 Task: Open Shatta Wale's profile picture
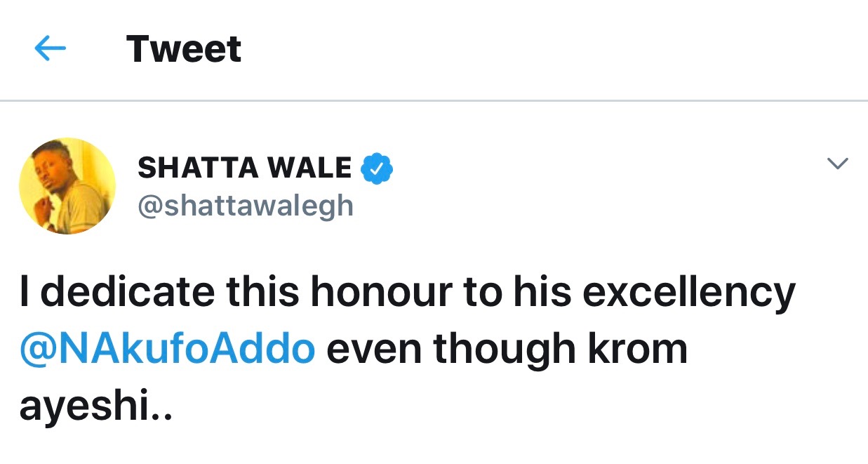pos(67,186)
